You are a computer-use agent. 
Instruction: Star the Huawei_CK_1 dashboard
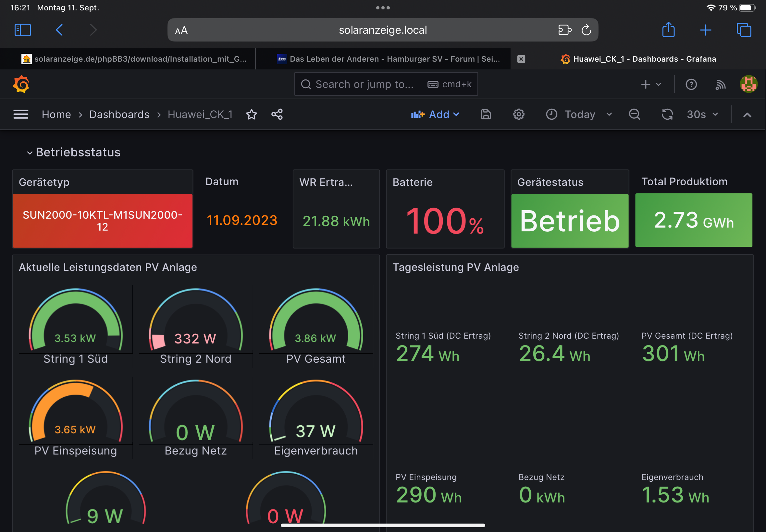point(252,114)
